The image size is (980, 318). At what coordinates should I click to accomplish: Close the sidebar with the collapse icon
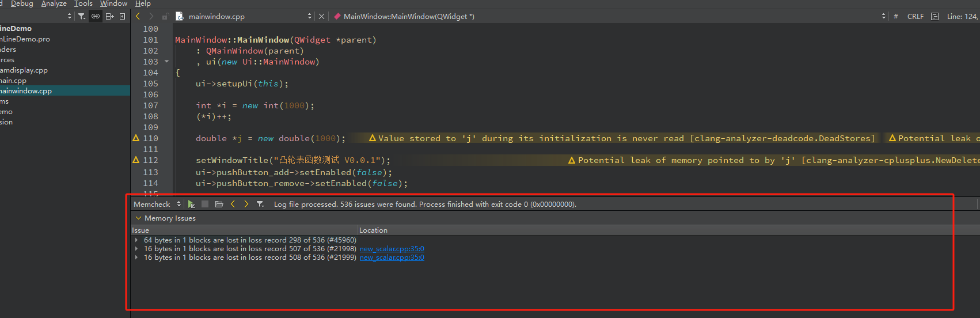pos(122,16)
